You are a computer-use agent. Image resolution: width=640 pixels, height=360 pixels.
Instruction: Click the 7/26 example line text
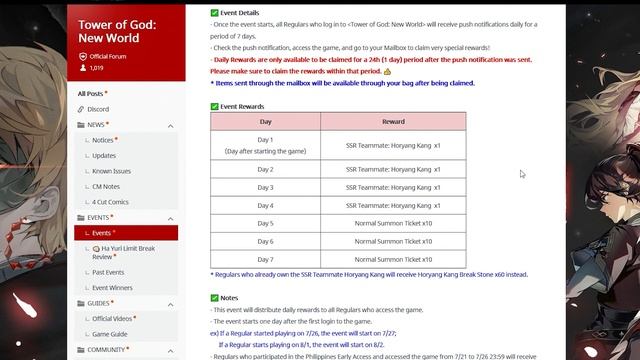coord(303,333)
